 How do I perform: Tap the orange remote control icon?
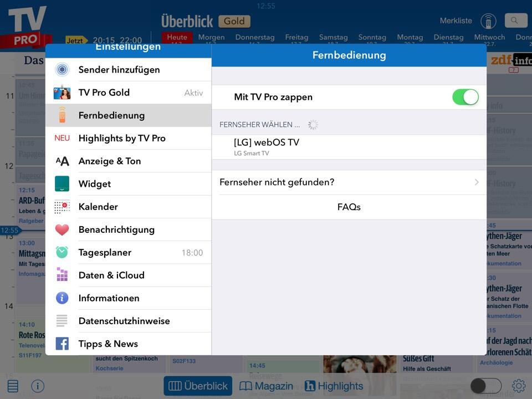click(62, 115)
